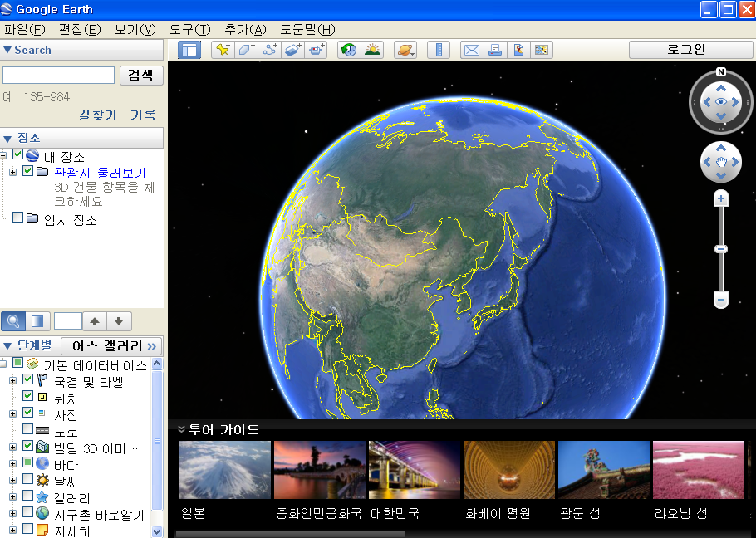Enable the 날씨 layer checkbox
This screenshot has height=538, width=756.
[28, 479]
